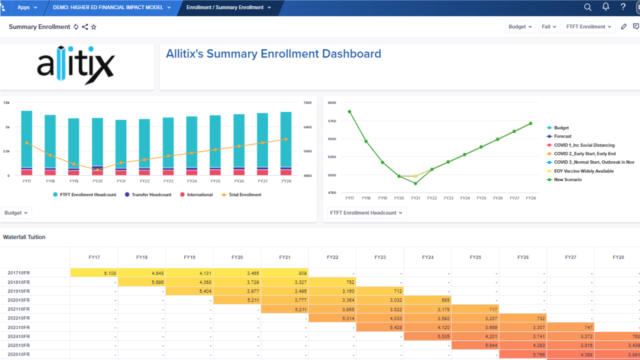The image size is (640, 360).
Task: Open the Budget selector in page header
Action: 520,27
